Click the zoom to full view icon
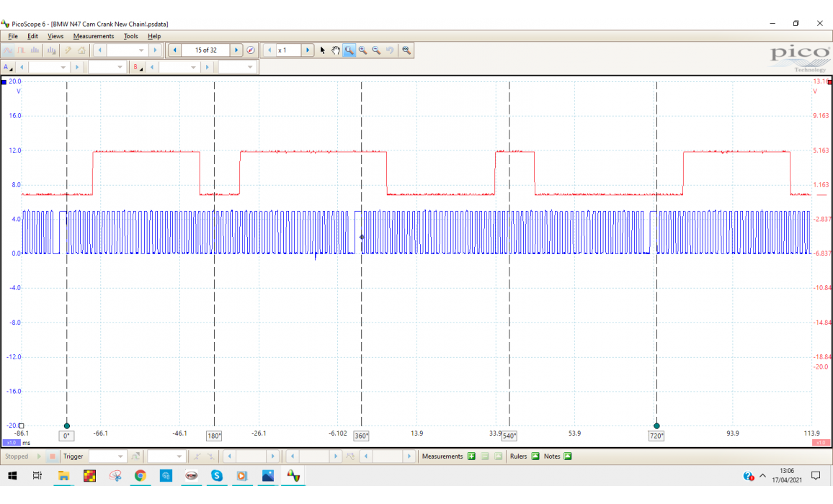 406,50
